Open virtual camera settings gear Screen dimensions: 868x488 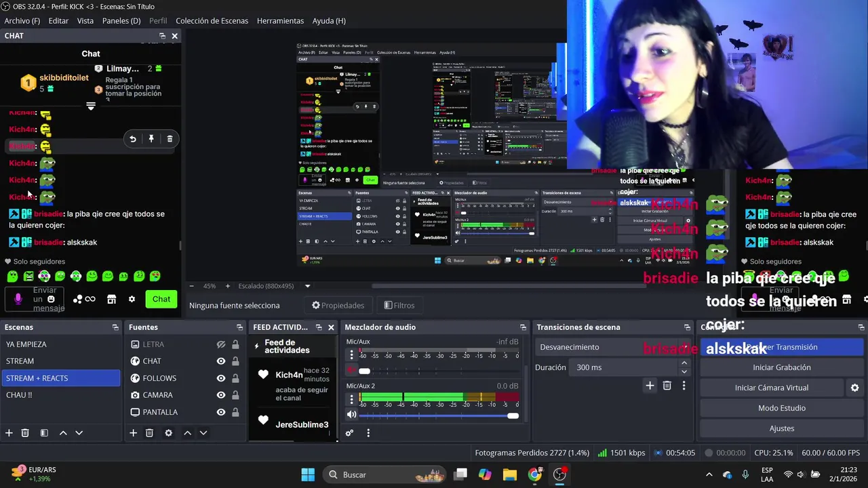854,388
